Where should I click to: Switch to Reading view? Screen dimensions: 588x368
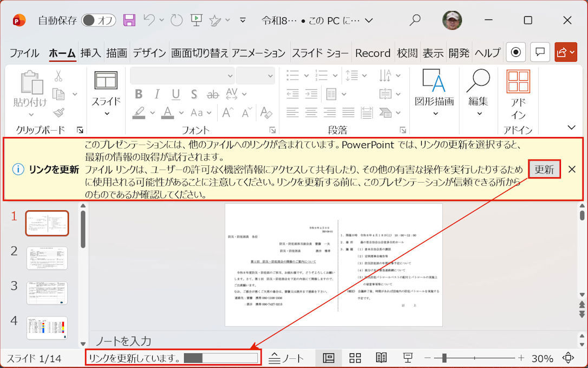(381, 358)
